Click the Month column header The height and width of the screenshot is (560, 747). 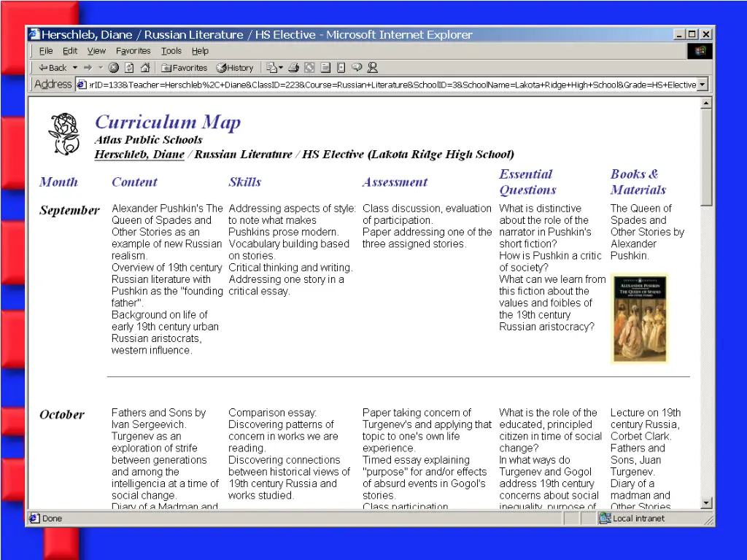[x=58, y=182]
